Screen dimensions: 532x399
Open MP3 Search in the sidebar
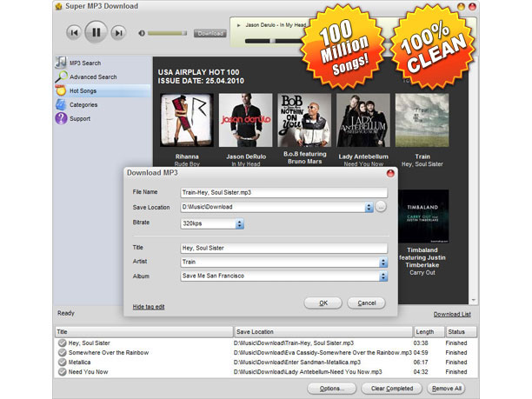coord(85,63)
